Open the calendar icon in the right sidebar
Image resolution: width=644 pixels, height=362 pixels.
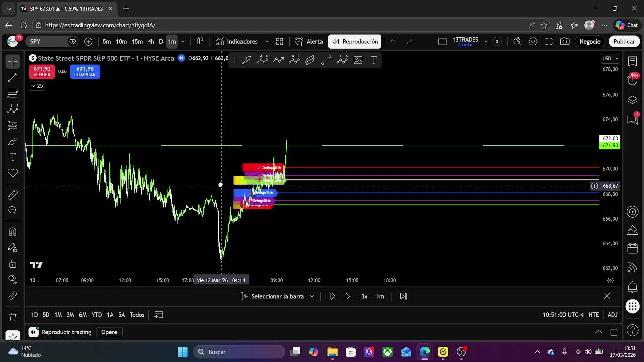(x=633, y=249)
